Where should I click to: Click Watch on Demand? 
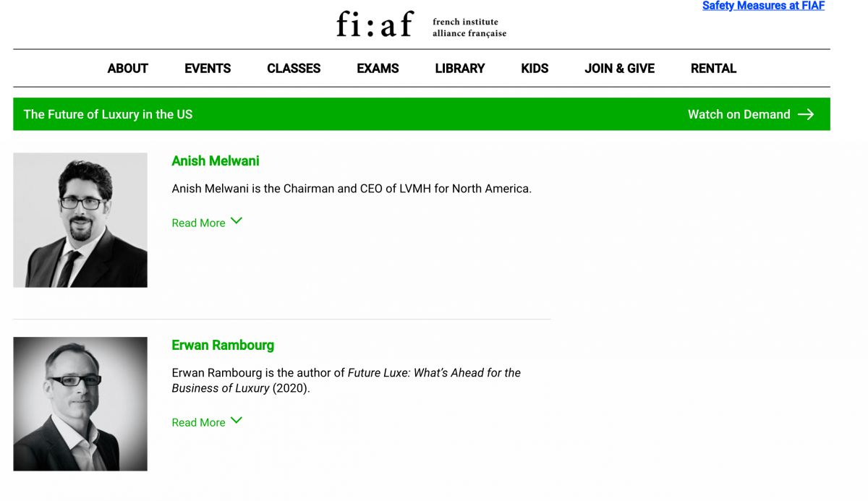[x=739, y=114]
